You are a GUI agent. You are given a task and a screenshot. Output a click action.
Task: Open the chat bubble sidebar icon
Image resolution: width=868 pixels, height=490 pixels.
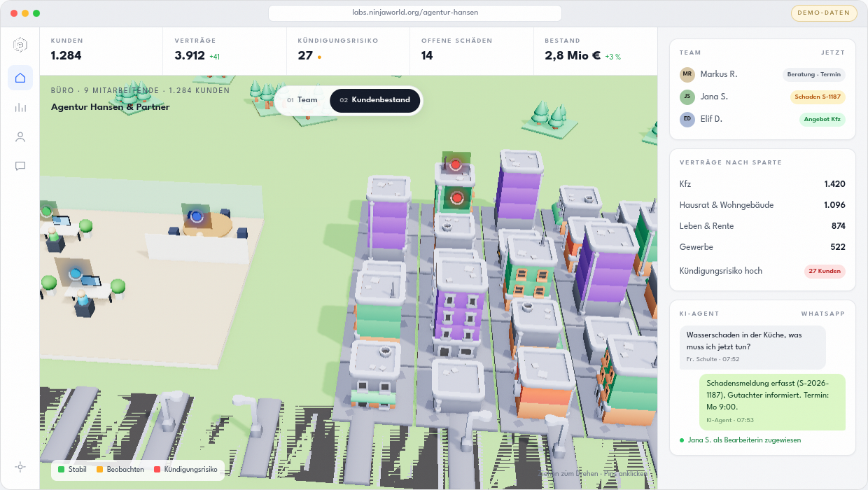point(20,166)
